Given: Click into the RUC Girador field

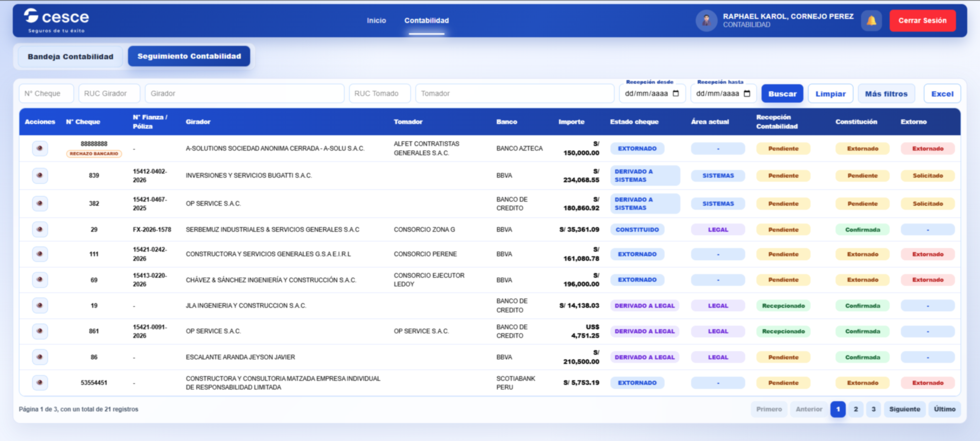Looking at the screenshot, I should (109, 93).
